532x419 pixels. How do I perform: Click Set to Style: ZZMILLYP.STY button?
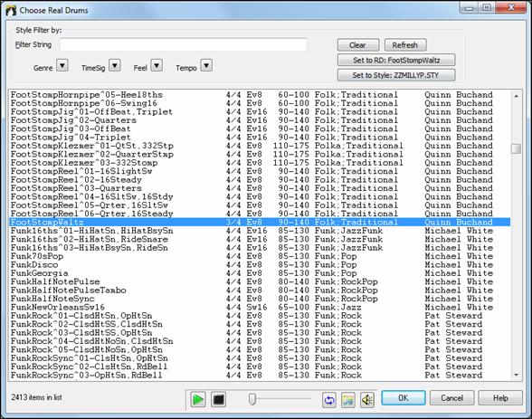[x=396, y=75]
